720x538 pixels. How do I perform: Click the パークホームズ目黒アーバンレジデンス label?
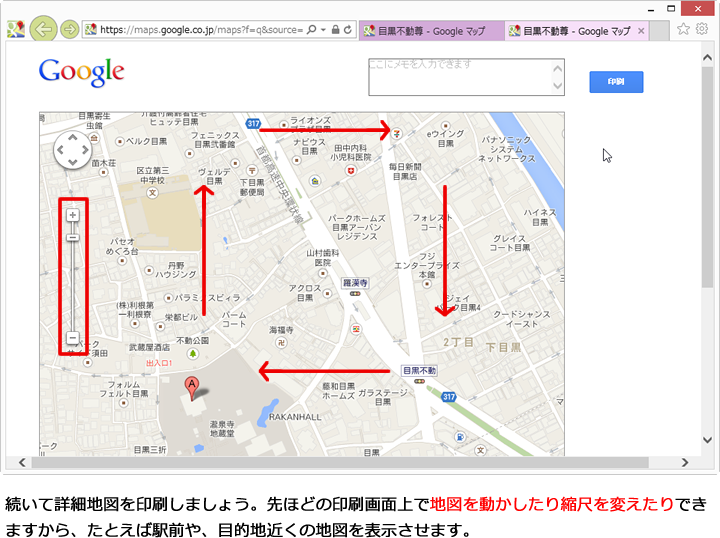click(357, 227)
